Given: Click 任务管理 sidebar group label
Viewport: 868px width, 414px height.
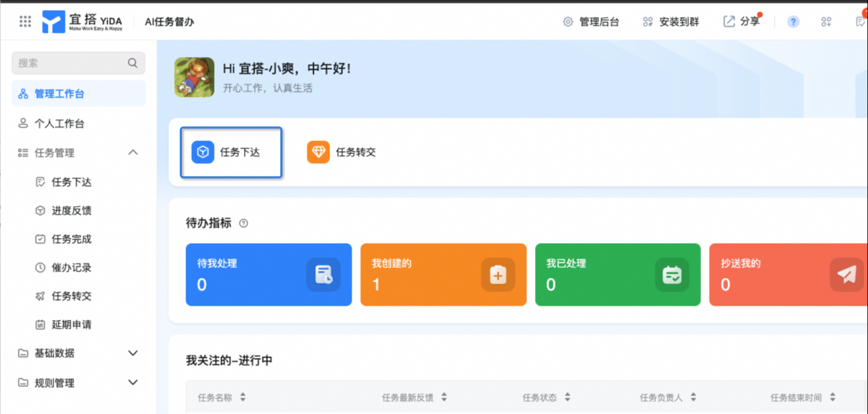Looking at the screenshot, I should 54,152.
